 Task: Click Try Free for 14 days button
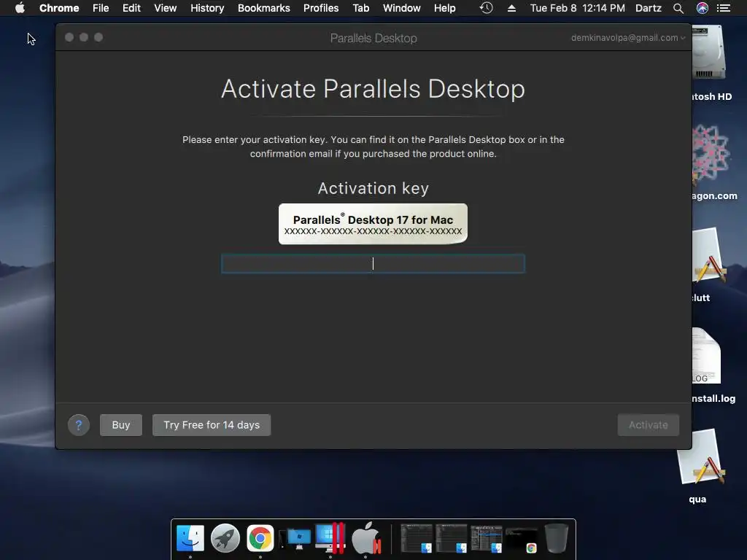[212, 425]
